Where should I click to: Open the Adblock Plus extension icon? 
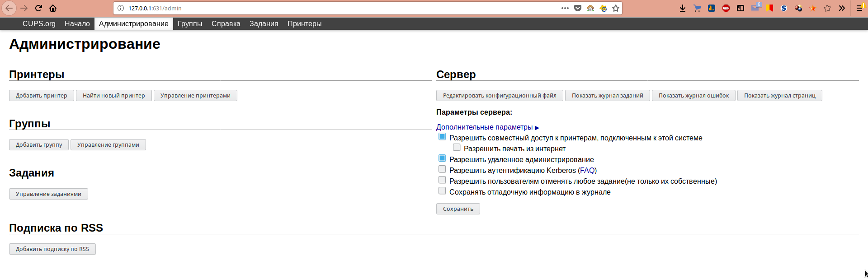tap(726, 8)
